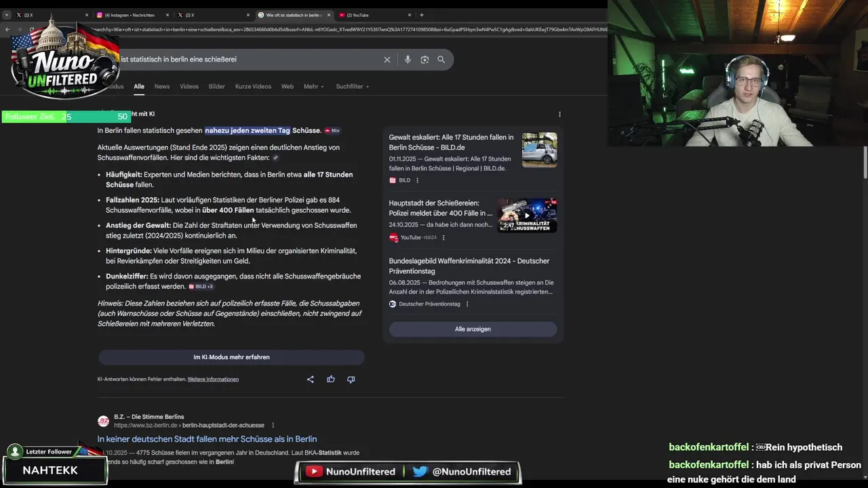This screenshot has width=868, height=488.
Task: Open the ntv source chip after Schüsse
Action: coord(332,131)
